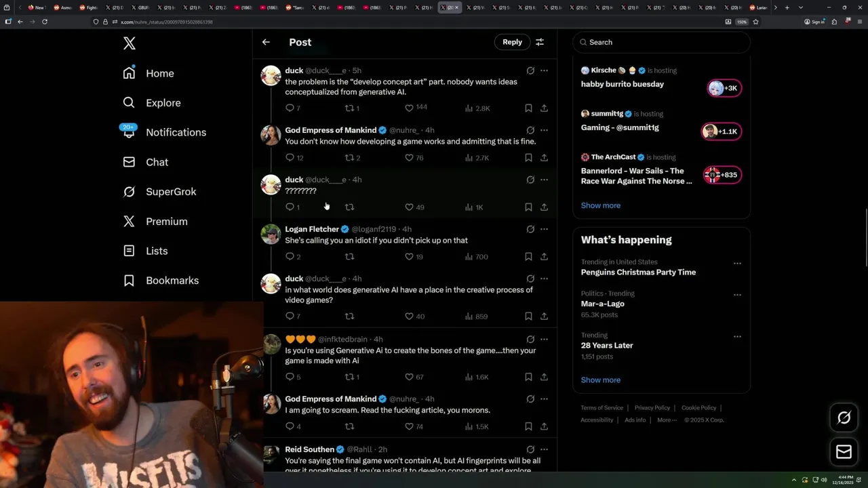This screenshot has height=488, width=868.
Task: Reply to the infktedbrain post
Action: click(293, 377)
